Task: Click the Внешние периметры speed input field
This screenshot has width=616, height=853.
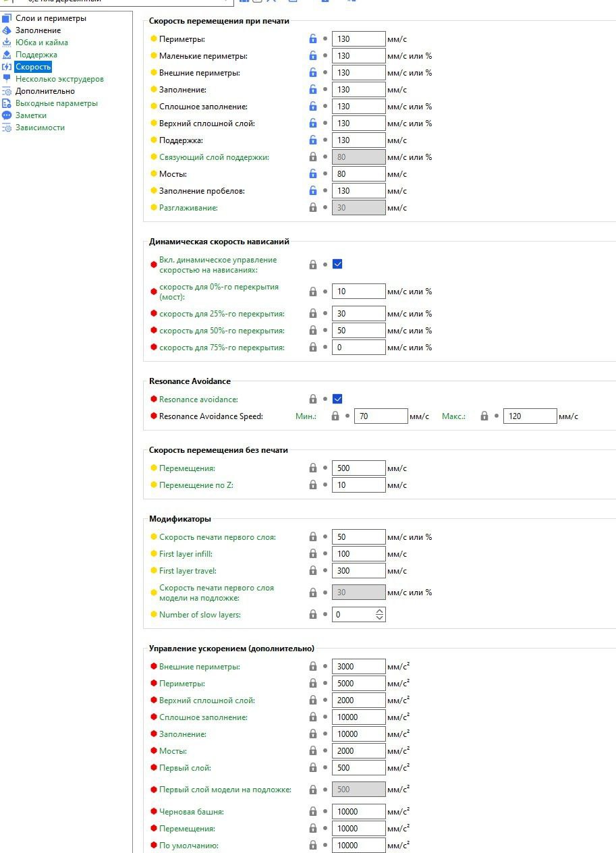Action: [359, 72]
